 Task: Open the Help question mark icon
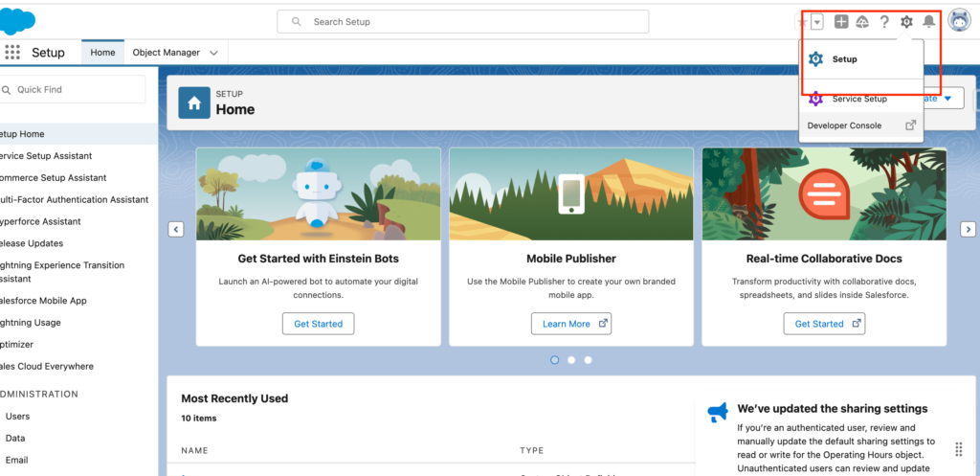pos(884,22)
